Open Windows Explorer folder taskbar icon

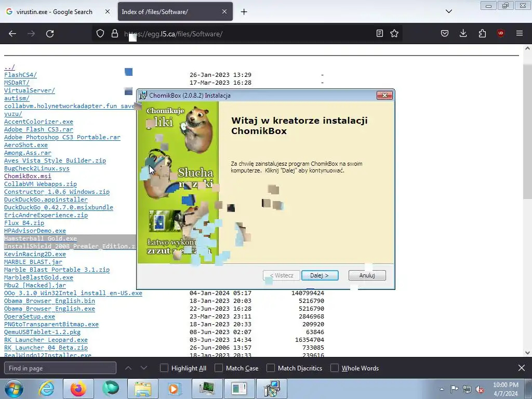[x=143, y=389]
